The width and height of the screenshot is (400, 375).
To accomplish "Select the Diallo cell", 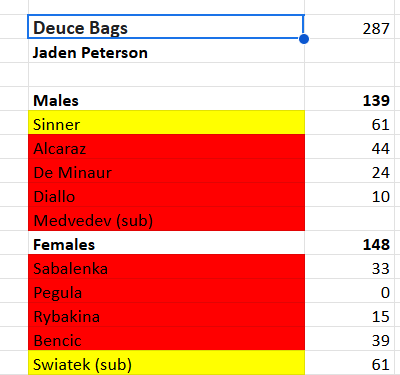I will pyautogui.click(x=166, y=195).
